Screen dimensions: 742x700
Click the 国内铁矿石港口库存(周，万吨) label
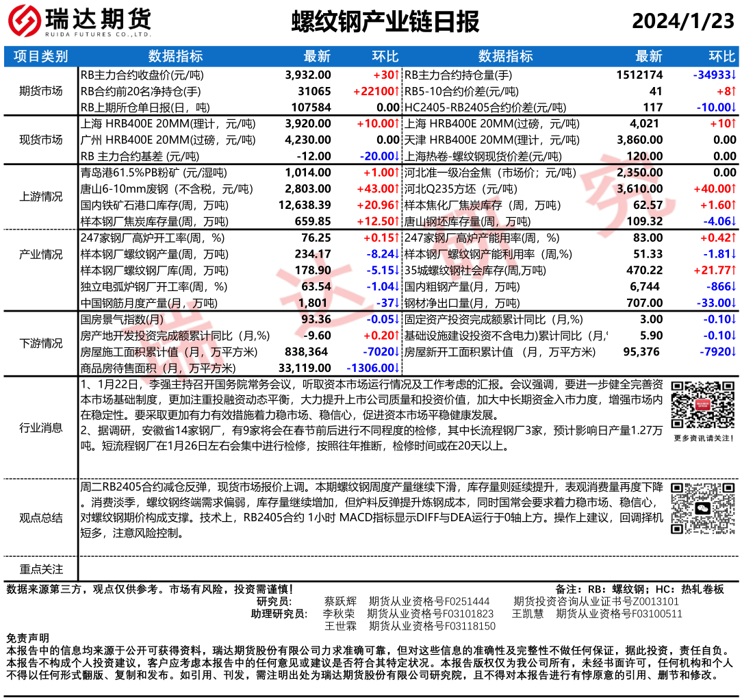pyautogui.click(x=154, y=205)
